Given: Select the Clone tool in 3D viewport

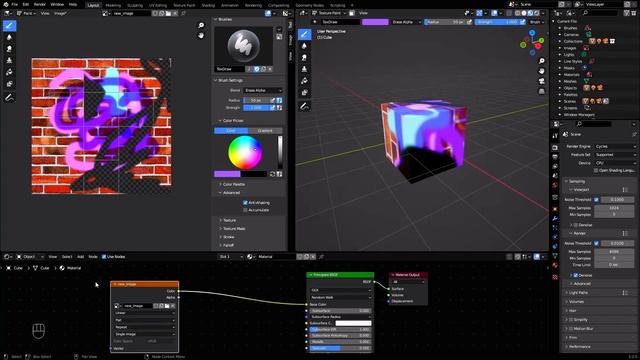Looking at the screenshot, I should click(304, 69).
